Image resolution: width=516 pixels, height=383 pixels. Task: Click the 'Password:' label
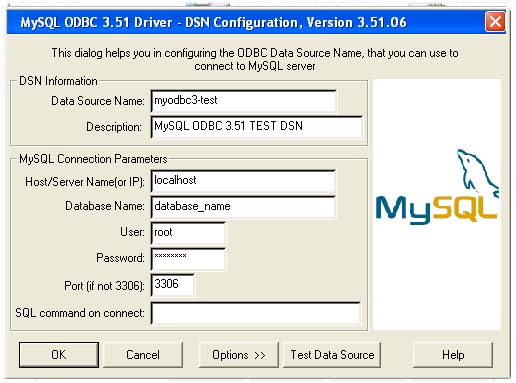point(120,258)
